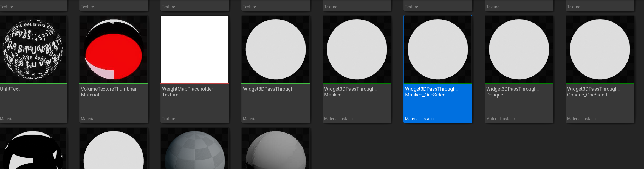The height and width of the screenshot is (169, 644).
Task: Select the black-and-white swirled sphere thumbnail
Action: (x=33, y=148)
